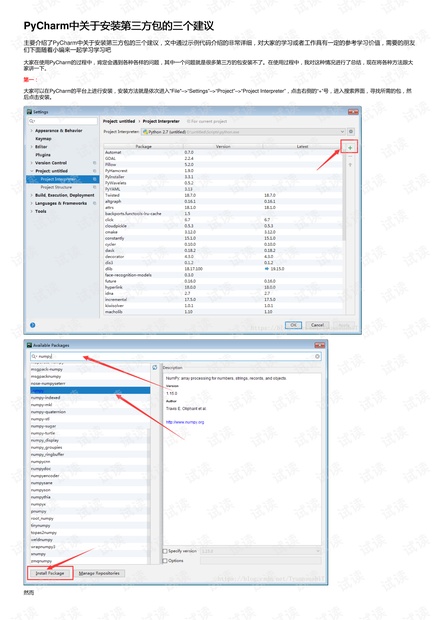Image resolution: width=440 pixels, height=620 pixels.
Task: Select the dlib package row
Action: click(223, 268)
